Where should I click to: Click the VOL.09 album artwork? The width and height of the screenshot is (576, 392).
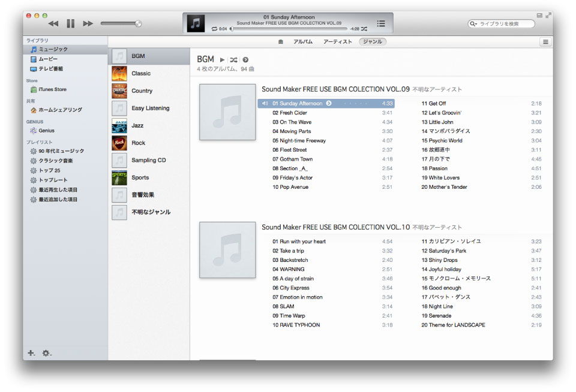click(x=227, y=112)
